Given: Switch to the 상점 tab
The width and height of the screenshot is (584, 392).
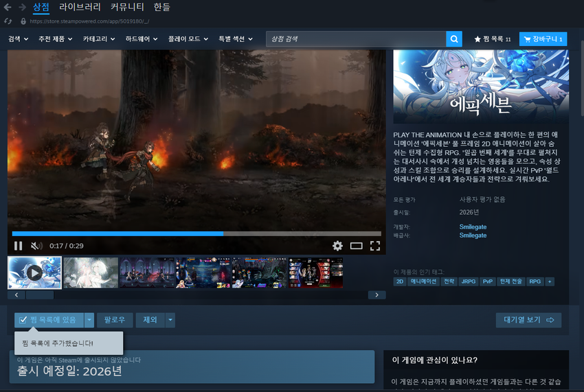Looking at the screenshot, I should tap(41, 7).
